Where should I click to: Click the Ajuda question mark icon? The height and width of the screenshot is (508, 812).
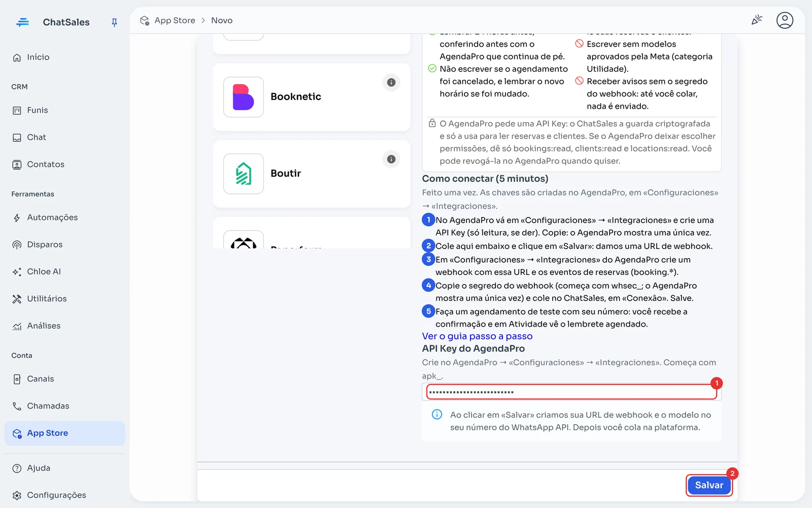coord(17,468)
